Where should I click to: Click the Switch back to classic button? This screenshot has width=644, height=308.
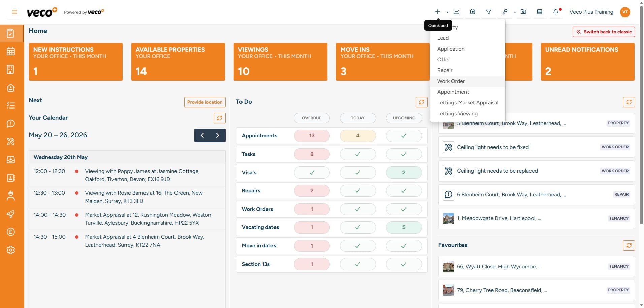604,32
